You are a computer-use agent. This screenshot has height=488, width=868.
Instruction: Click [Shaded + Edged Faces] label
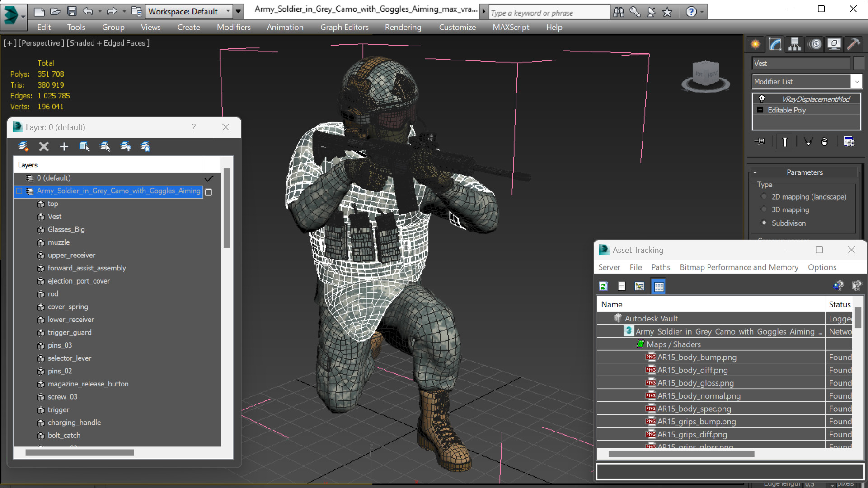click(x=108, y=43)
